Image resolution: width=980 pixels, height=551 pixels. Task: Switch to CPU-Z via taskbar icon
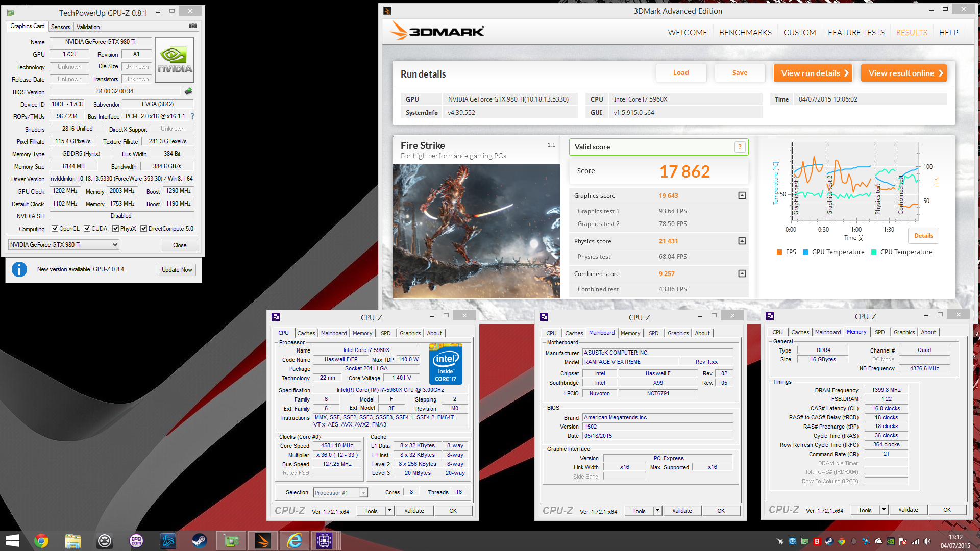(x=324, y=541)
